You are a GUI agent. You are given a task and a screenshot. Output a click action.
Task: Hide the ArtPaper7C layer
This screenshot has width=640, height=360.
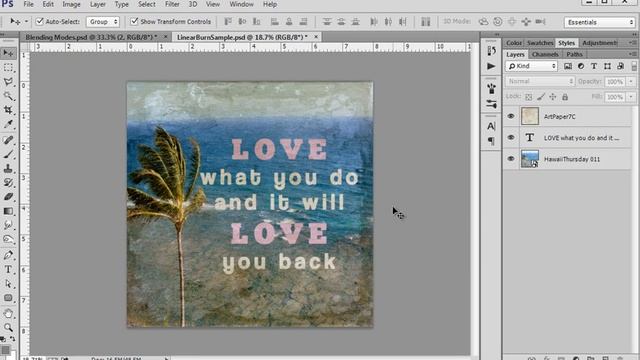(x=511, y=116)
